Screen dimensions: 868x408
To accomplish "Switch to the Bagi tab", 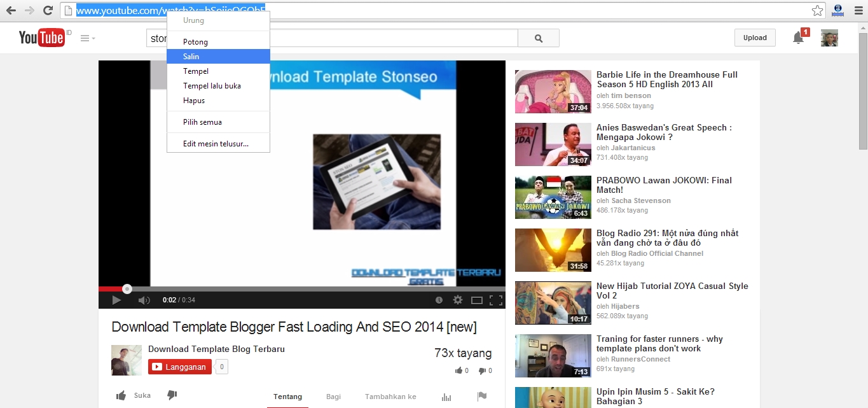I will click(334, 397).
